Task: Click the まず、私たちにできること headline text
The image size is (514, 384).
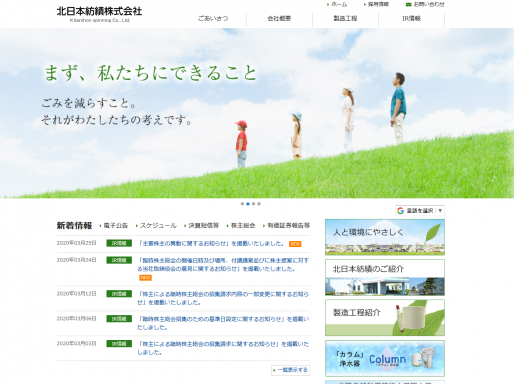Action: click(151, 73)
